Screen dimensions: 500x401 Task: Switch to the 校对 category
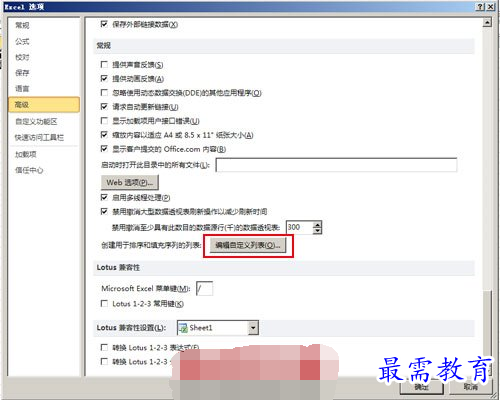[22, 57]
